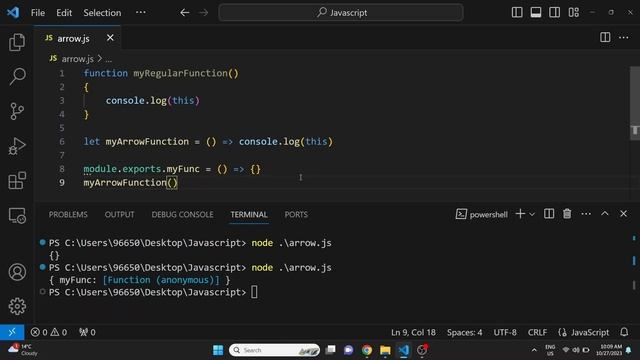The width and height of the screenshot is (640, 360).
Task: Switch to the PORTS tab
Action: pyautogui.click(x=296, y=215)
